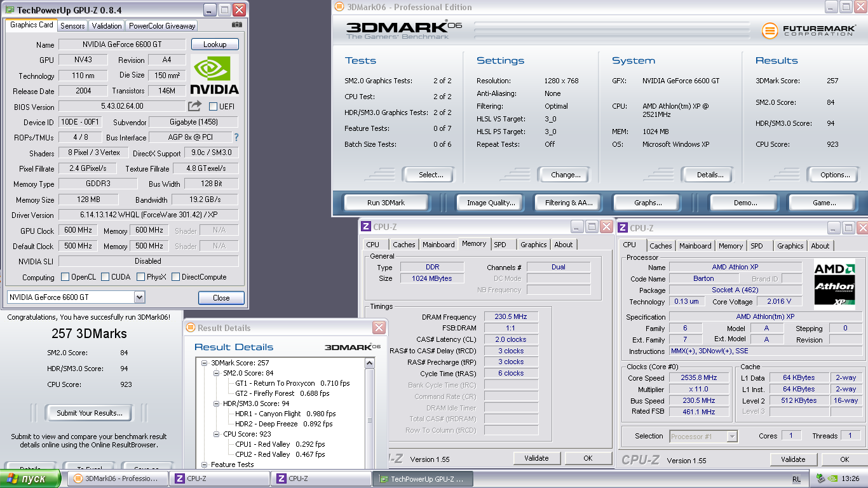Collapse the HDR/SM3.0 Score: 94 node
The height and width of the screenshot is (488, 868).
pos(216,403)
